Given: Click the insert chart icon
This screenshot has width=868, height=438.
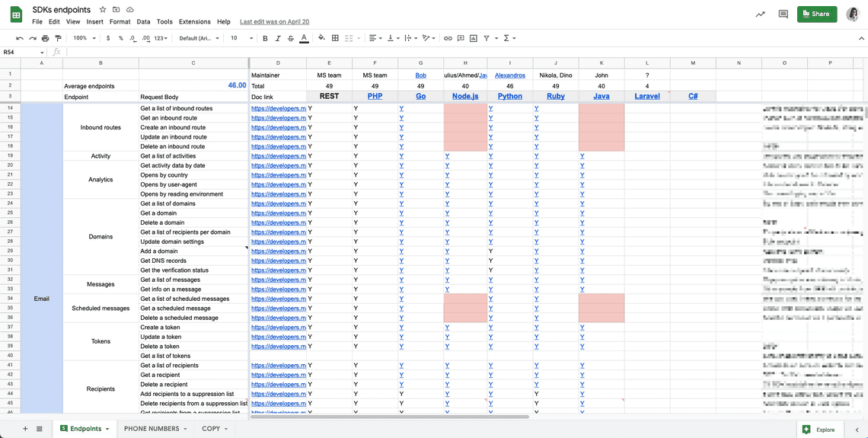Looking at the screenshot, I should [473, 38].
